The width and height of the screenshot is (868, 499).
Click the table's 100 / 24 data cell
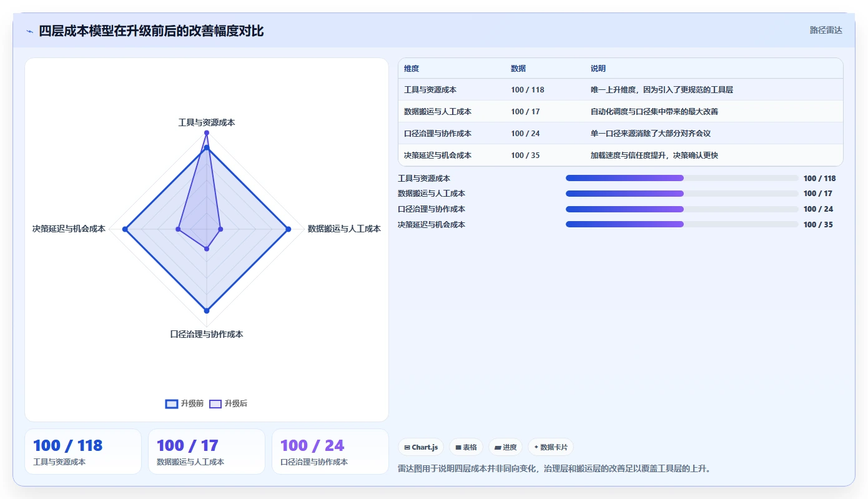[x=525, y=134]
